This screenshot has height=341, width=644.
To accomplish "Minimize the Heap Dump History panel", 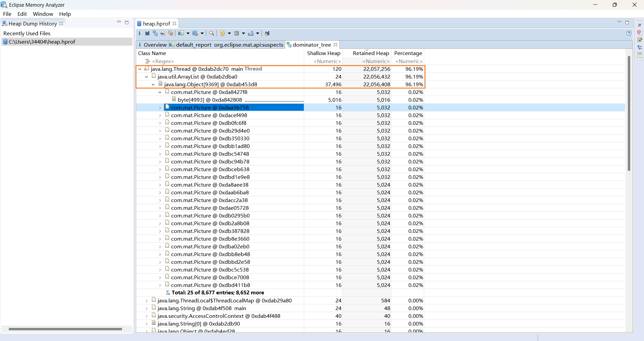I will tap(119, 22).
